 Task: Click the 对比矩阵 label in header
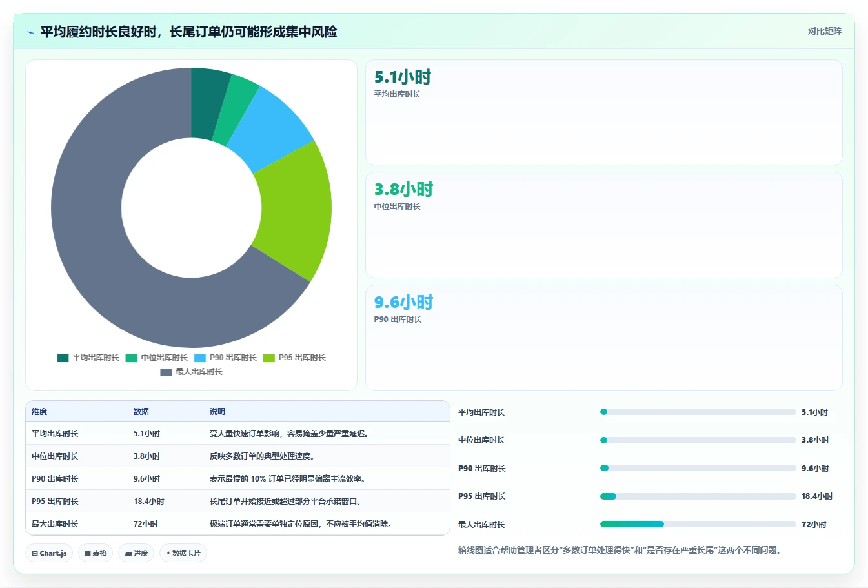tap(824, 31)
